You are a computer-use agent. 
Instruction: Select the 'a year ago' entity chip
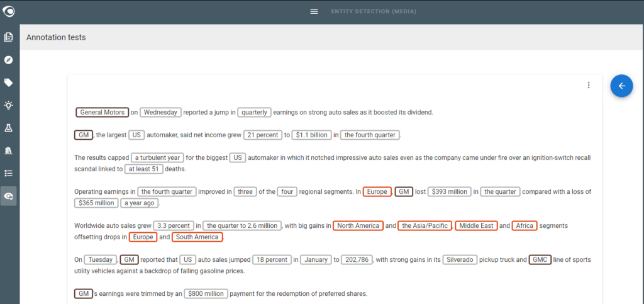coord(140,203)
